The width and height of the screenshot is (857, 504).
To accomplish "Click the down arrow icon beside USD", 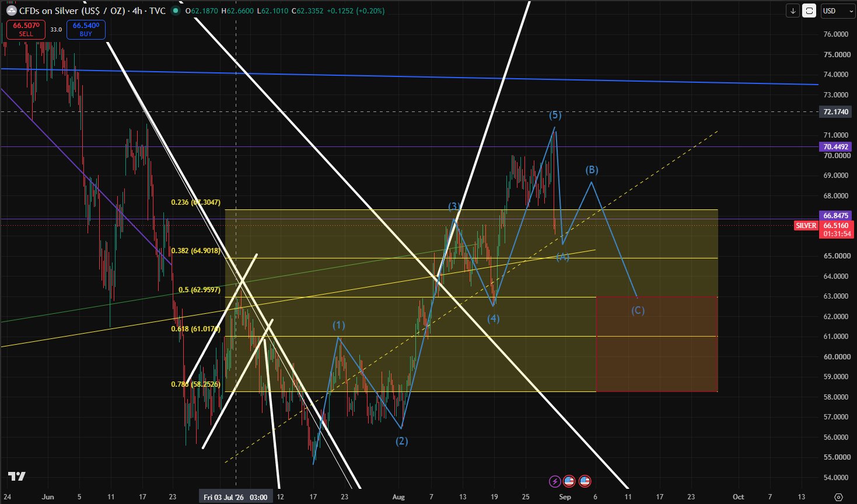I will [x=793, y=10].
